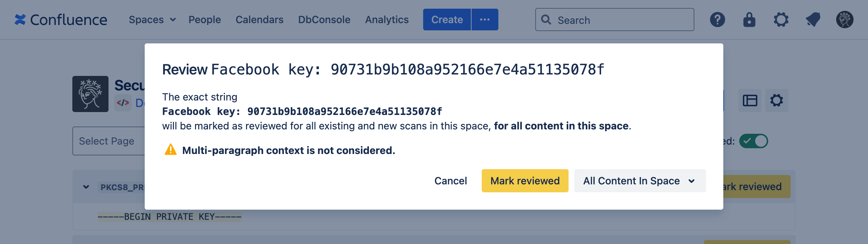Click the lock icon in header
868x244 pixels.
(749, 20)
